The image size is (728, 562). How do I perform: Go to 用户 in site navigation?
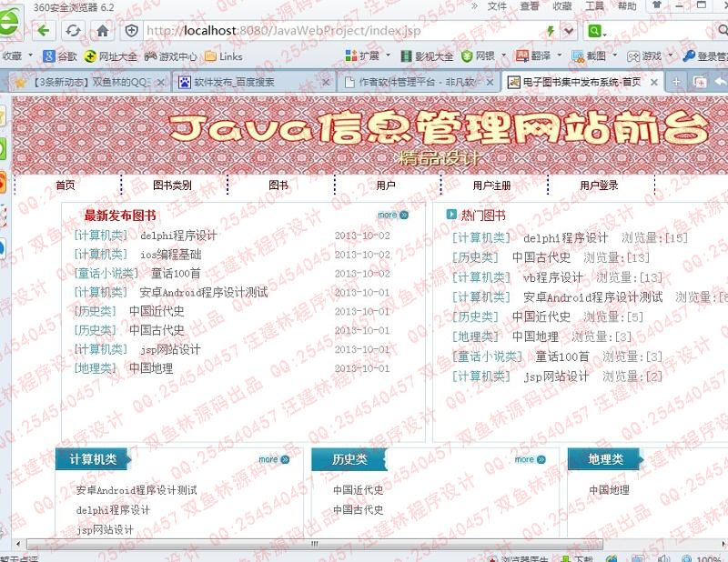point(386,186)
